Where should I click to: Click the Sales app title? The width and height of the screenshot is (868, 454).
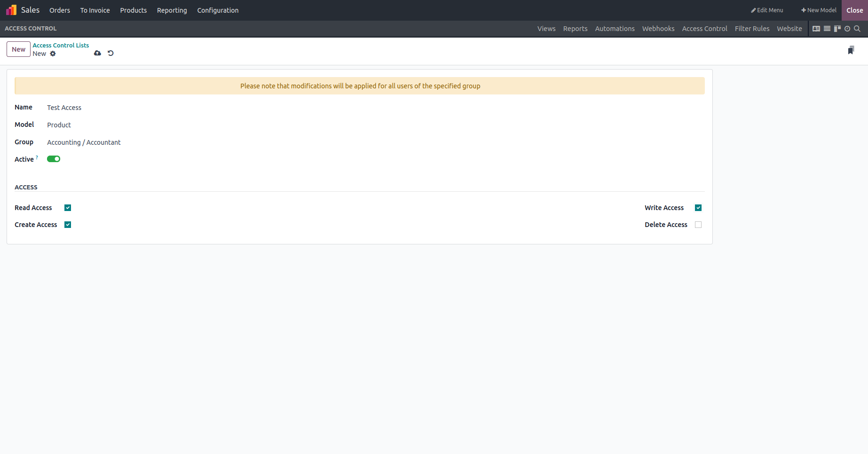click(30, 10)
